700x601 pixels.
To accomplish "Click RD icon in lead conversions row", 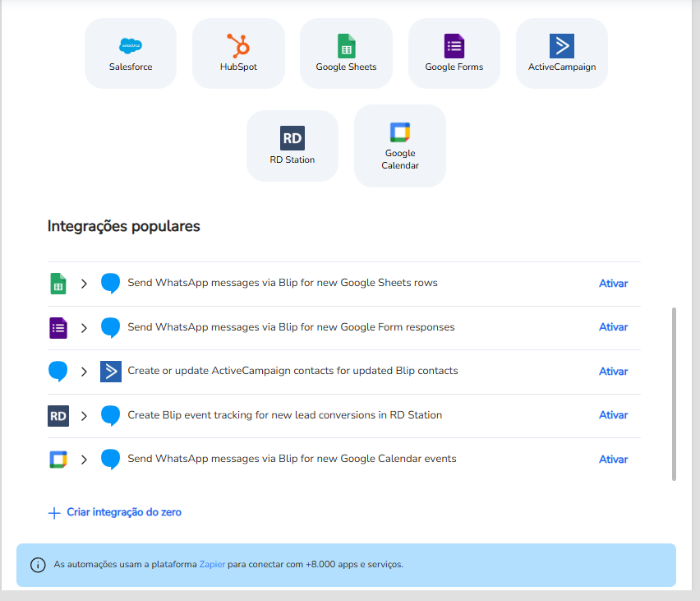I will (58, 416).
